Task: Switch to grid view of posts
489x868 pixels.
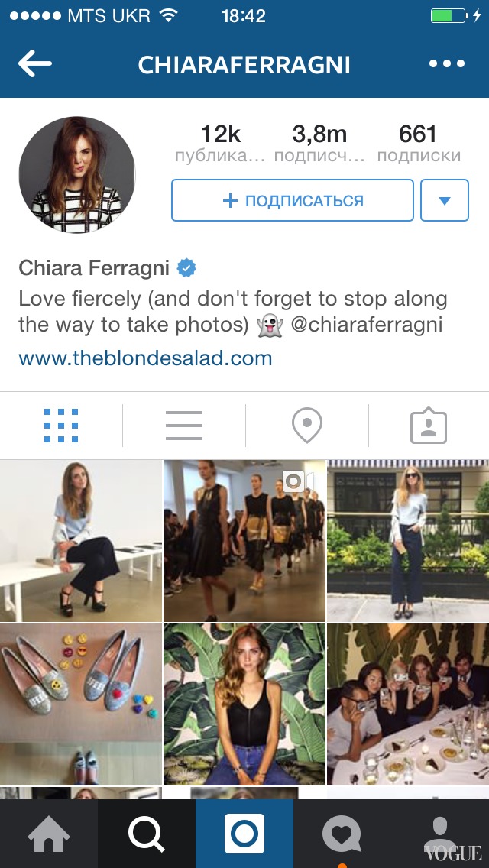Action: click(x=61, y=426)
